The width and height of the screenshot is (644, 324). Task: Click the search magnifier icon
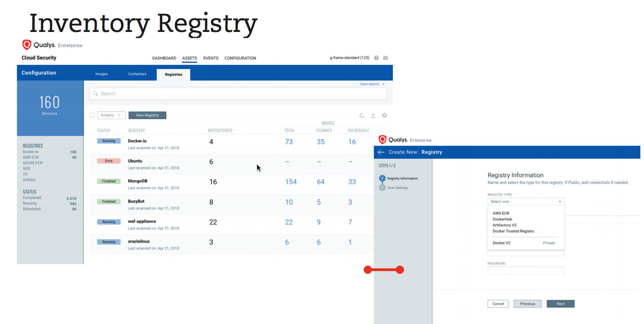point(95,94)
